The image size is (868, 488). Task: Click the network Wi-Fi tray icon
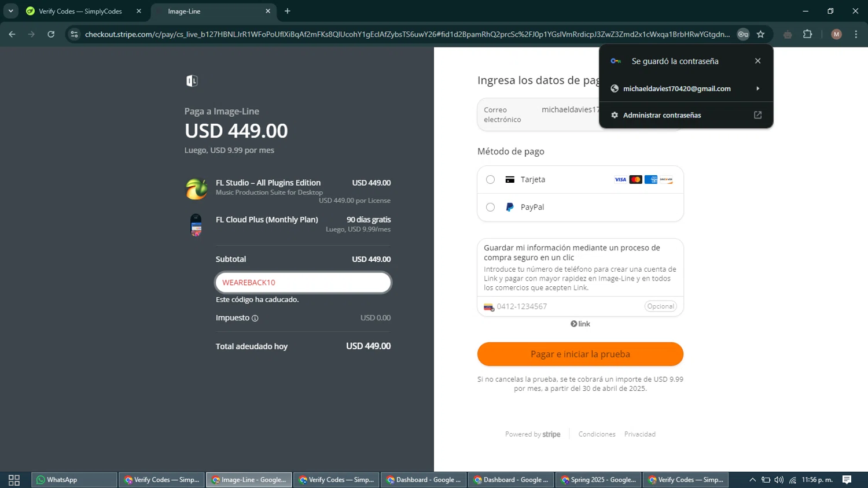click(792, 480)
